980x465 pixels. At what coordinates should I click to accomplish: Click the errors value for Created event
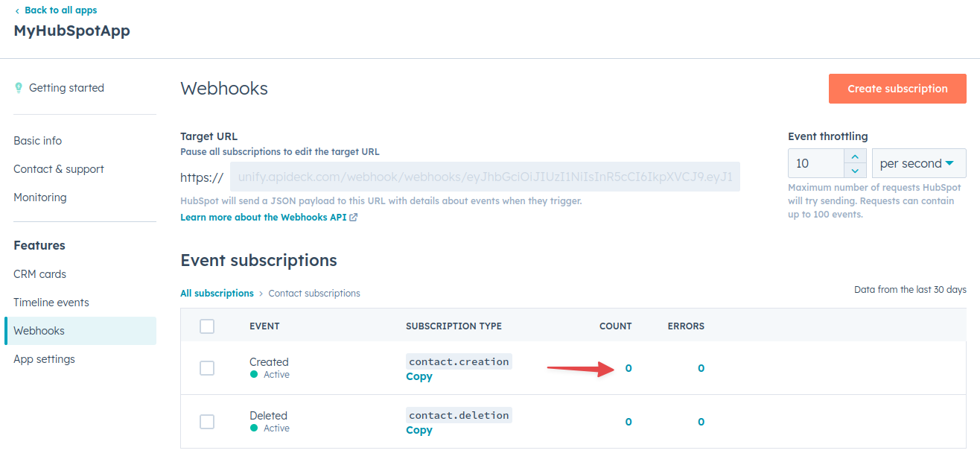click(x=701, y=368)
